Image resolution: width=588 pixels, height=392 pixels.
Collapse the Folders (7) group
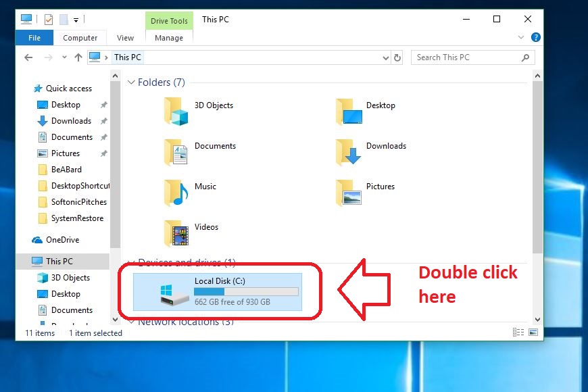(131, 82)
